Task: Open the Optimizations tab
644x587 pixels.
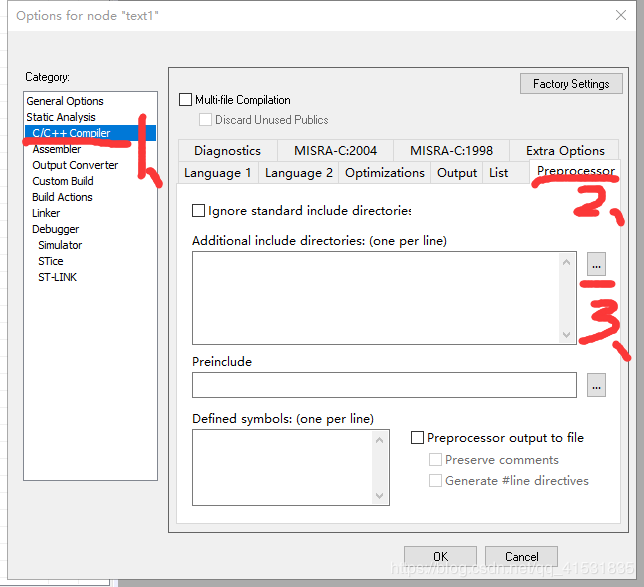Action: (384, 173)
